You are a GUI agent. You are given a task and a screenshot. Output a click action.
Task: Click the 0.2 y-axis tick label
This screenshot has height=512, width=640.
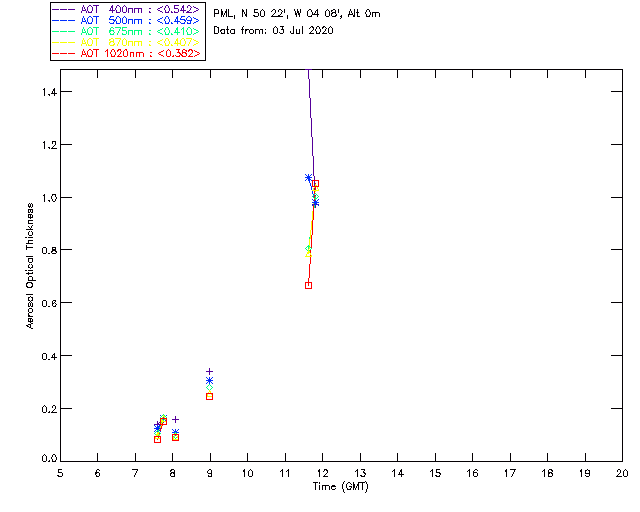49,409
